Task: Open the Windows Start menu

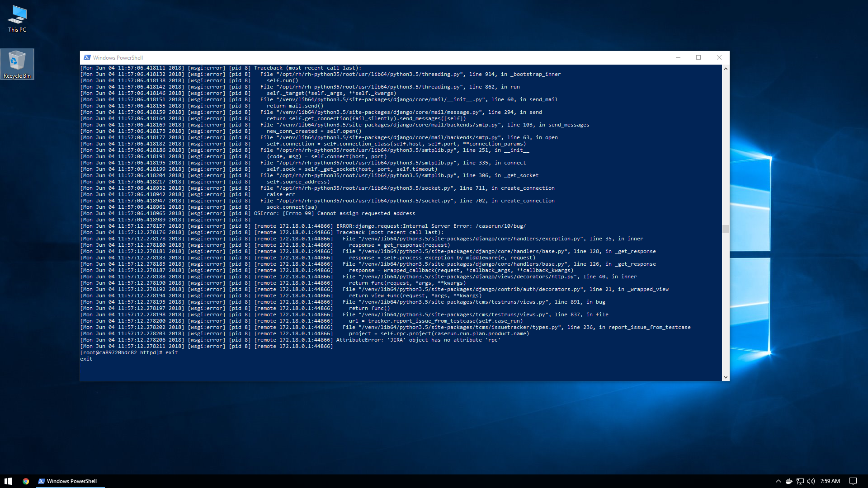Action: pyautogui.click(x=8, y=481)
